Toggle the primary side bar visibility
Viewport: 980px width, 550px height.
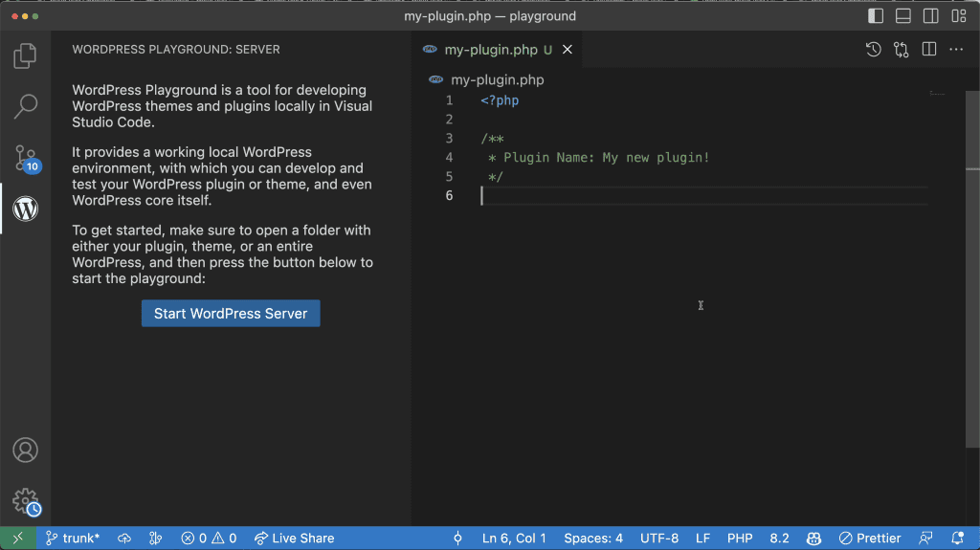click(876, 16)
